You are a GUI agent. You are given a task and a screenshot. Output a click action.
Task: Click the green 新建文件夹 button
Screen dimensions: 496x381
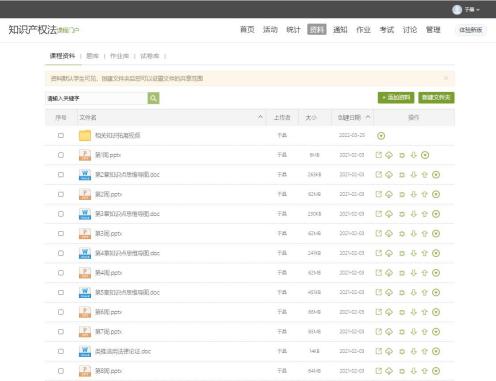[x=436, y=98]
